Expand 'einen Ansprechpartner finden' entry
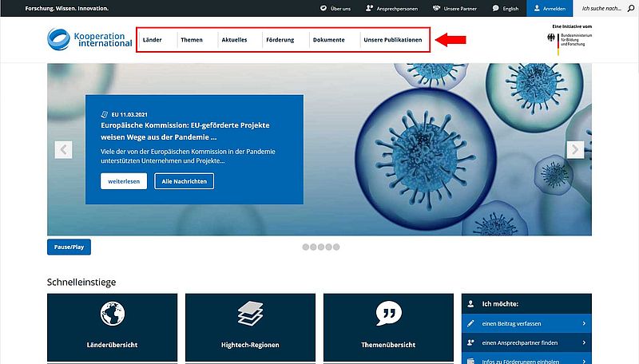The image size is (639, 364). click(x=526, y=342)
